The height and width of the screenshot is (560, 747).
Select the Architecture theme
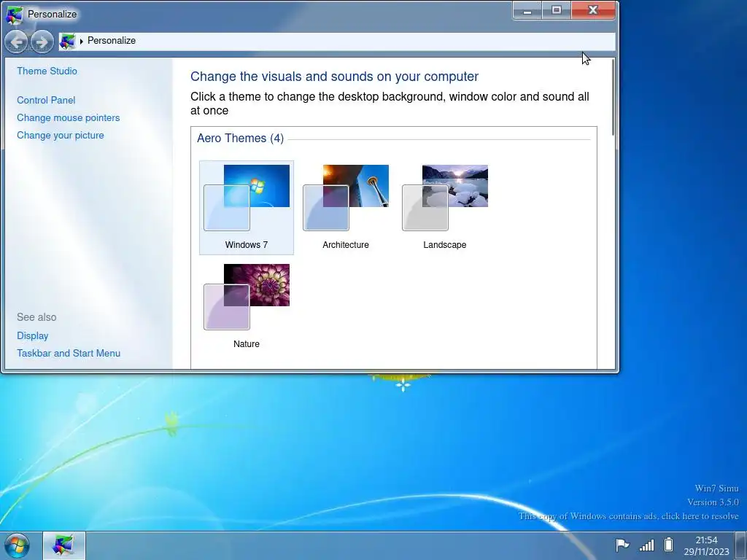[x=345, y=208]
